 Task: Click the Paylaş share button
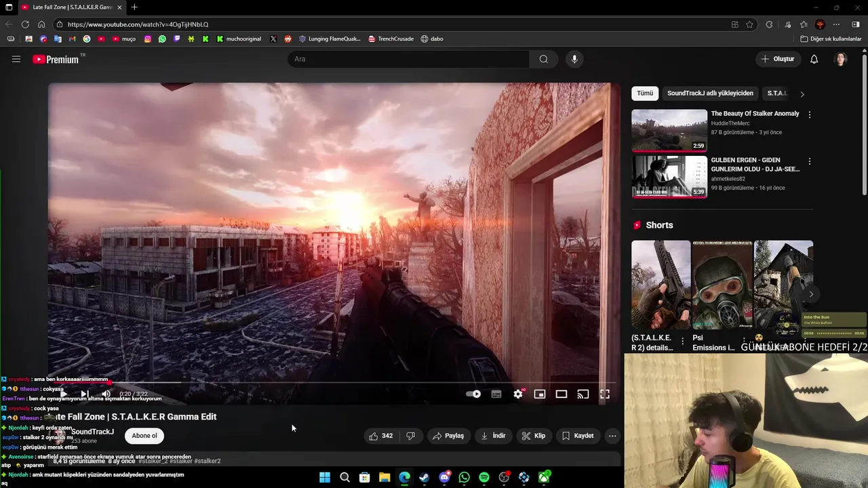[448, 436]
